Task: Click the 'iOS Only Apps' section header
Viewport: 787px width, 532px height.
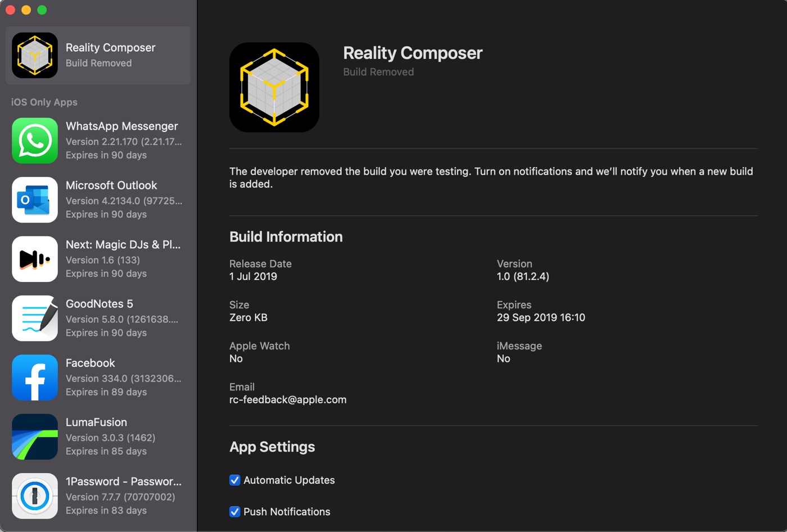Action: point(44,102)
